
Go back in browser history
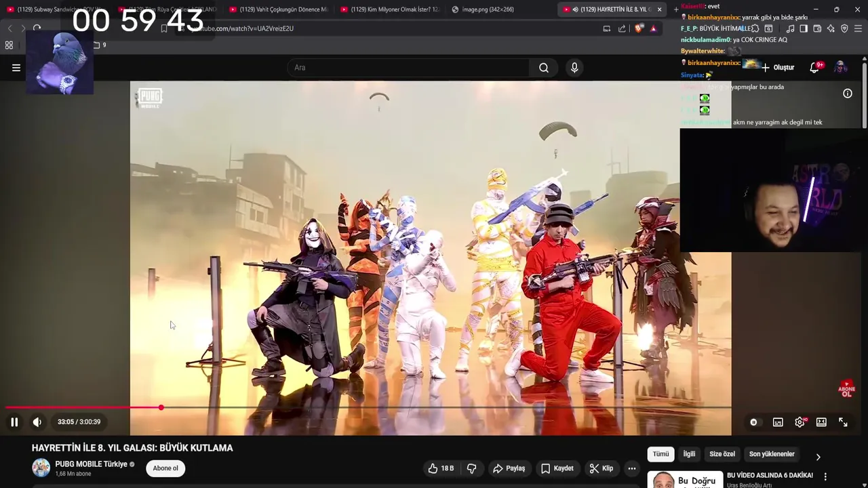coord(9,28)
